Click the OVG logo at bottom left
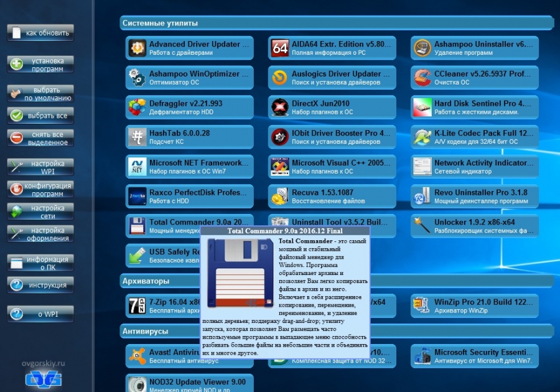 [43, 379]
